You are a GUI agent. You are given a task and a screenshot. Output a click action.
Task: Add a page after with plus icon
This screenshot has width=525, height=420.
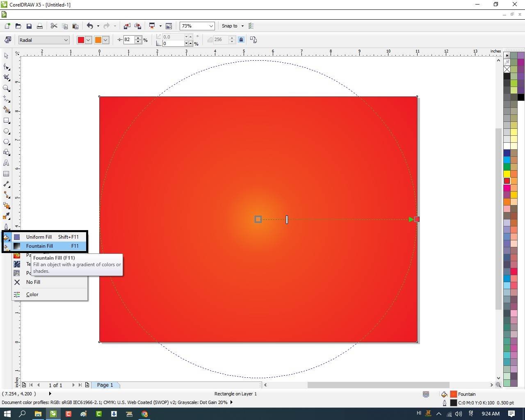click(87, 385)
